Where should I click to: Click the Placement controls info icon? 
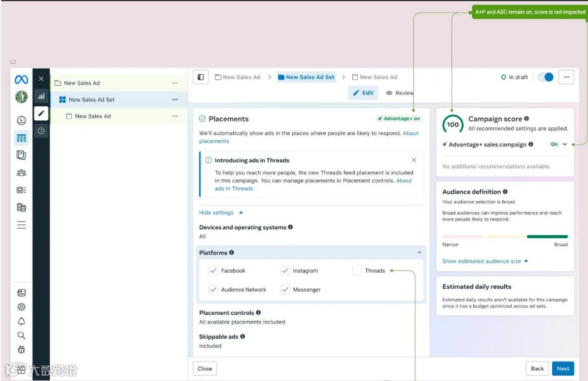(258, 312)
